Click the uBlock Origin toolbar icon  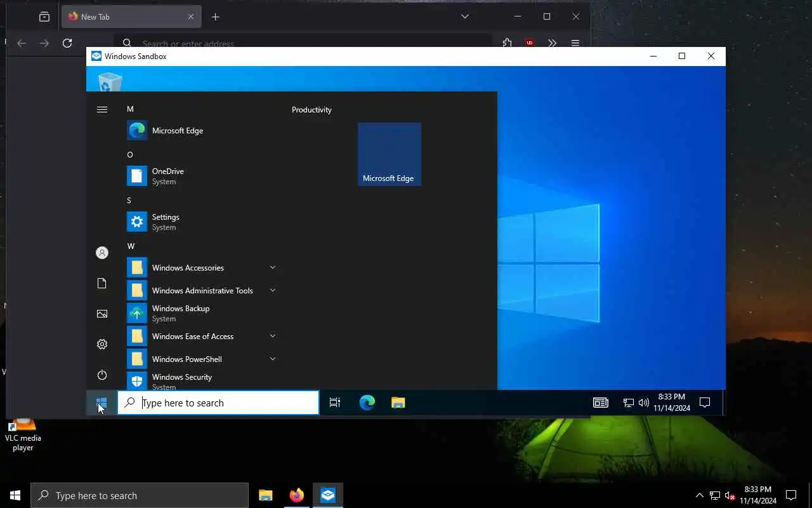pyautogui.click(x=529, y=43)
